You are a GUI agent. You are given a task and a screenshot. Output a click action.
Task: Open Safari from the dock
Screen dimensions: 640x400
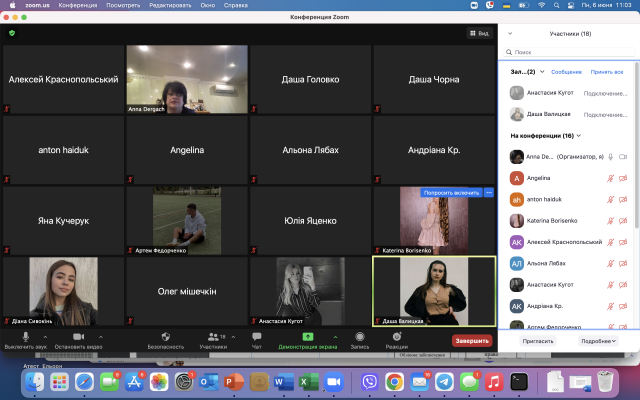pos(84,382)
